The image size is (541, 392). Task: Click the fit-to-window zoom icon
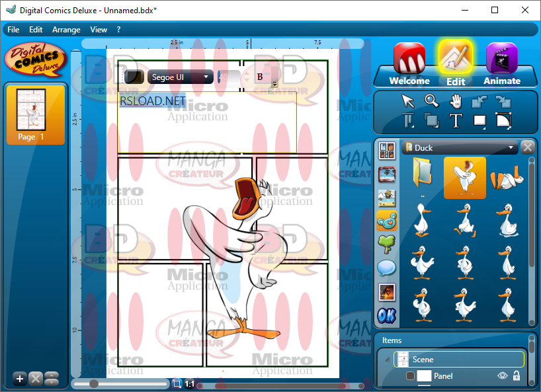[177, 383]
